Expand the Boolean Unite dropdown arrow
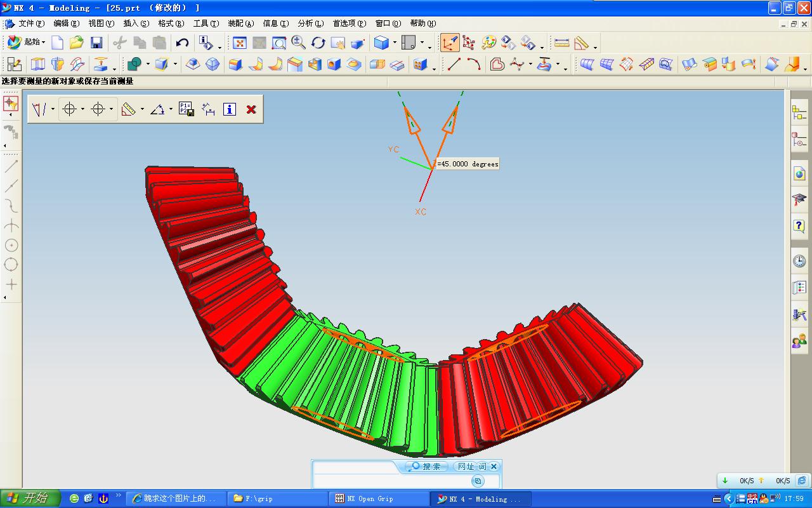Viewport: 812px width, 508px height. (x=147, y=65)
